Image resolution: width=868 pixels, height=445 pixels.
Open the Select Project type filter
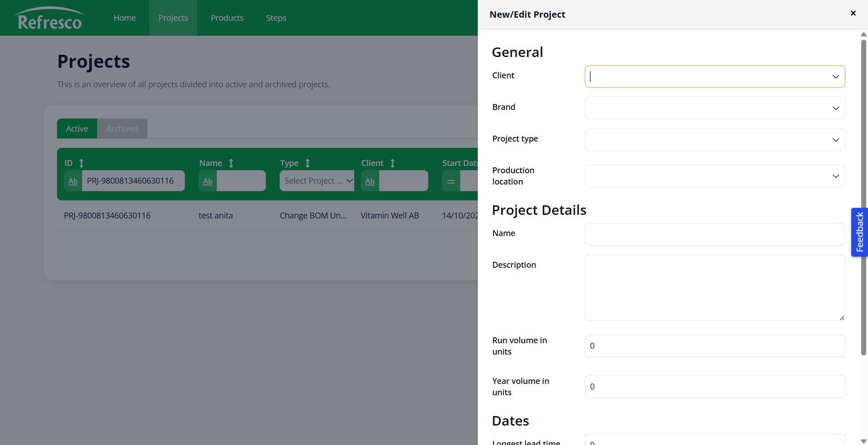click(317, 181)
